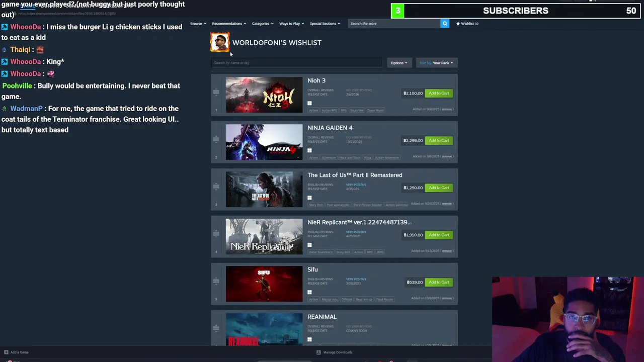Remove NINJA GAIDEN 4 from the wishlist
The image size is (644, 362).
[447, 156]
